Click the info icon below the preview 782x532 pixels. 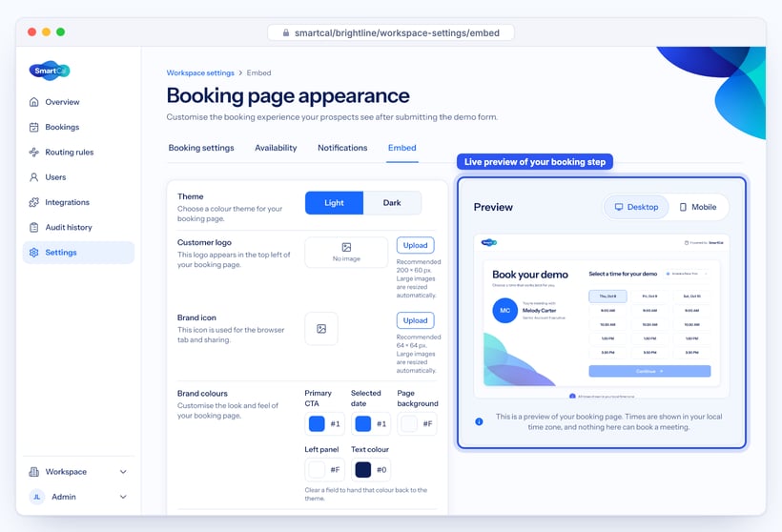479,421
